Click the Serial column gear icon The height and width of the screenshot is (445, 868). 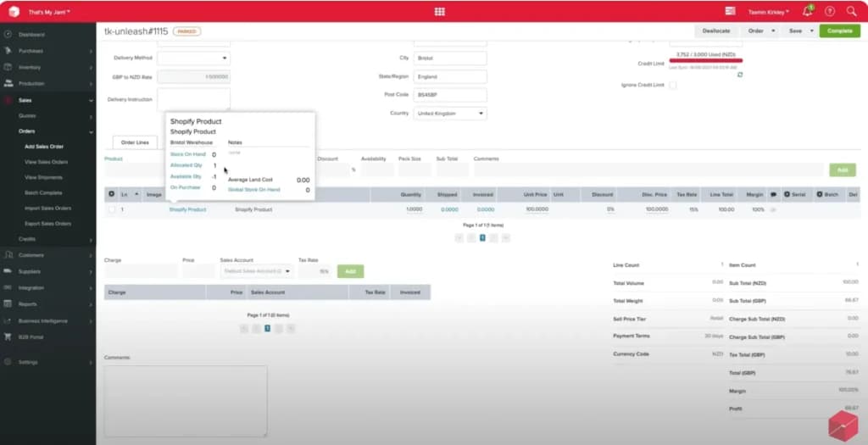click(787, 194)
